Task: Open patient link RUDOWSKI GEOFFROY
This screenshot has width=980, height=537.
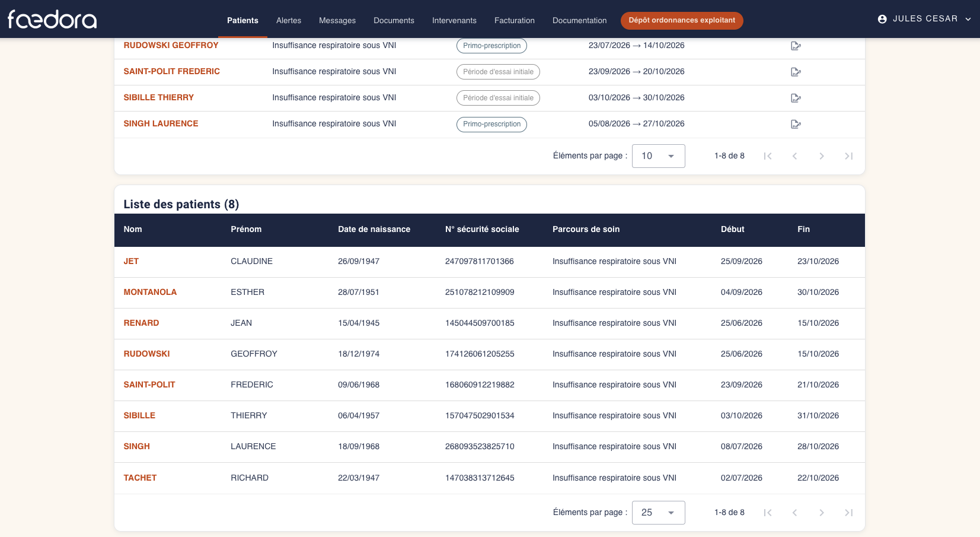Action: pyautogui.click(x=171, y=45)
